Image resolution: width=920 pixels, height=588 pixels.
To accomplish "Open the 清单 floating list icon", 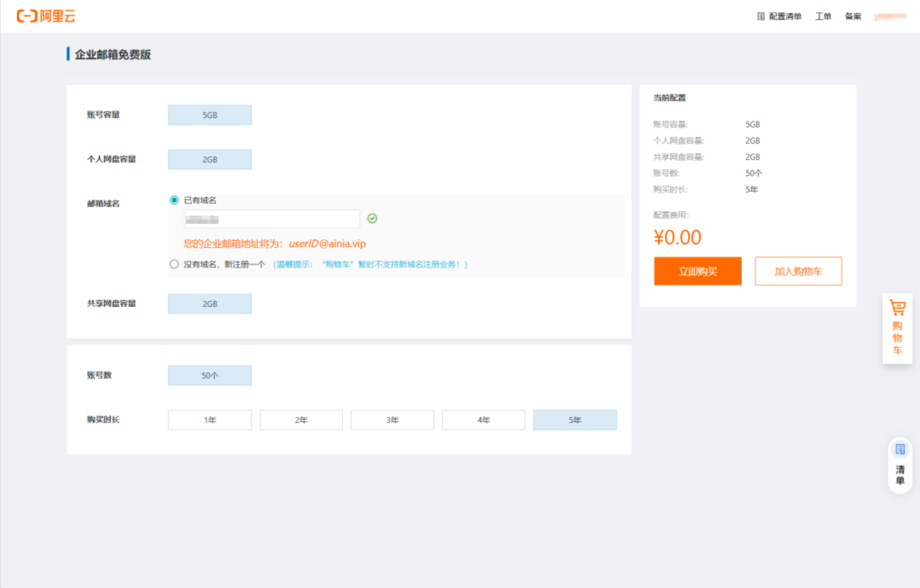I will (900, 465).
